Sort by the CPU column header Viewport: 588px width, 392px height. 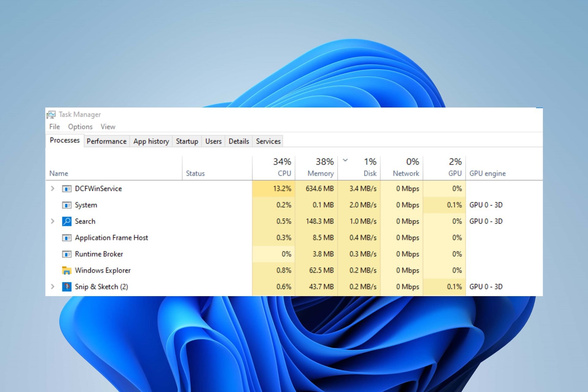(x=273, y=168)
